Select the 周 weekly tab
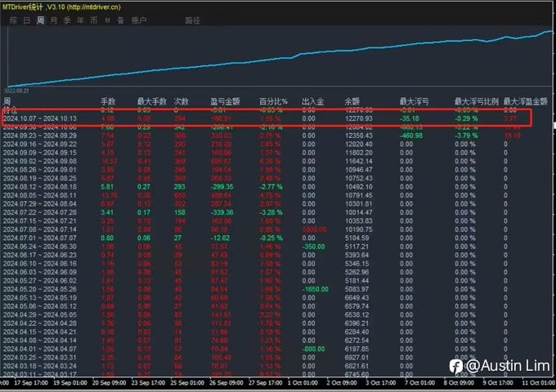The width and height of the screenshot is (556, 392). pyautogui.click(x=40, y=20)
